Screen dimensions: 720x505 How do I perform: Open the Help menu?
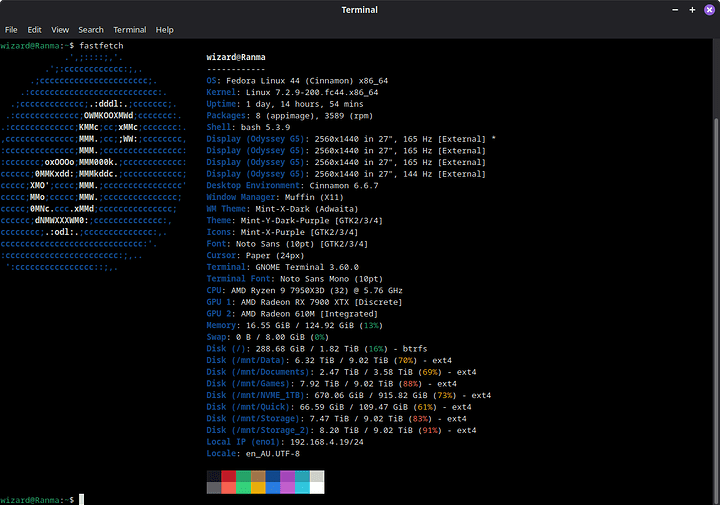point(164,30)
